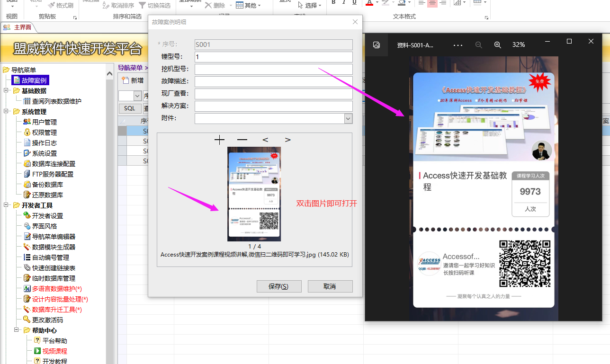
Task: Click 切换筛选 in ribbon
Action: coord(154,5)
